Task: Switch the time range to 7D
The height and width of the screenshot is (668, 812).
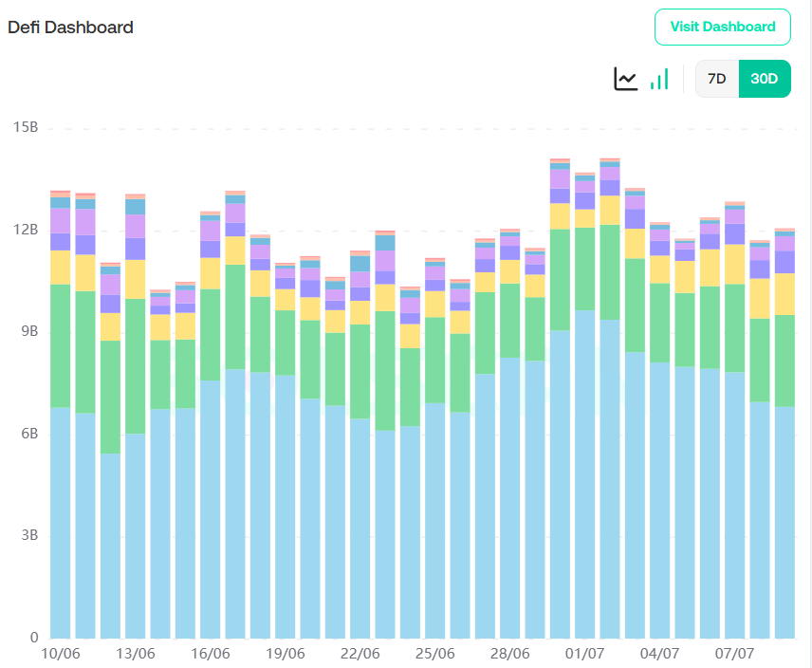Action: (717, 79)
